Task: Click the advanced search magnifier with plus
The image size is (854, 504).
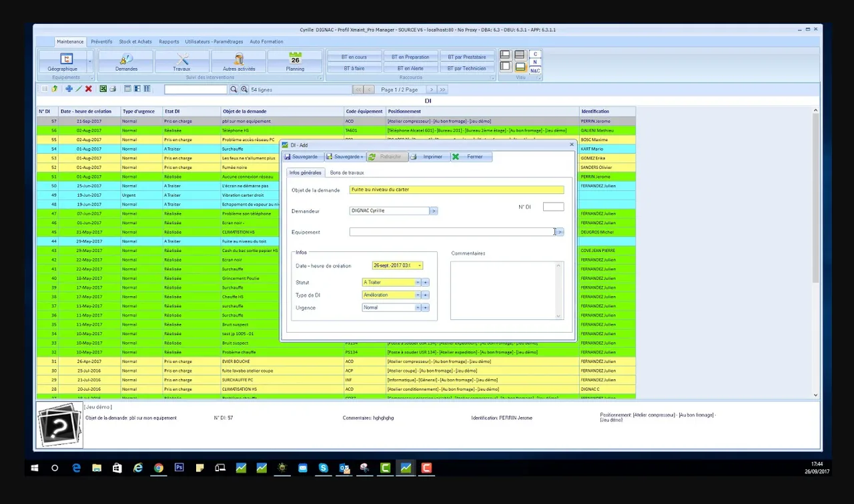Action: [x=244, y=89]
